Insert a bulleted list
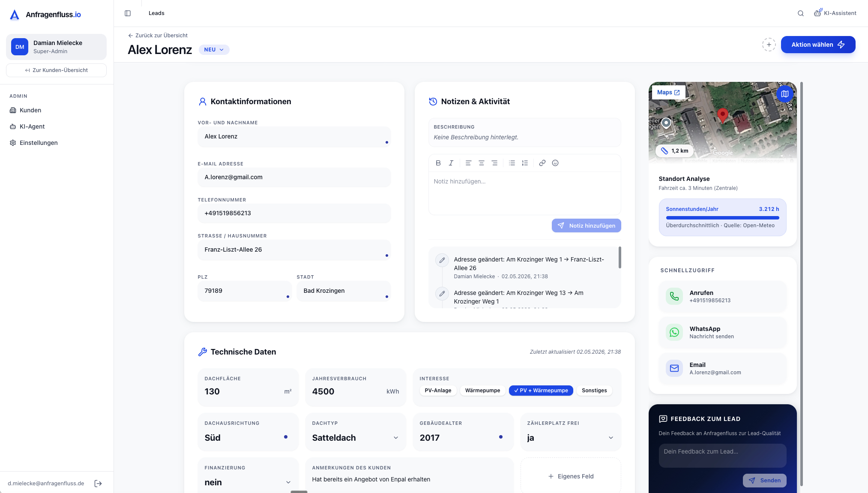This screenshot has width=868, height=493. (512, 163)
